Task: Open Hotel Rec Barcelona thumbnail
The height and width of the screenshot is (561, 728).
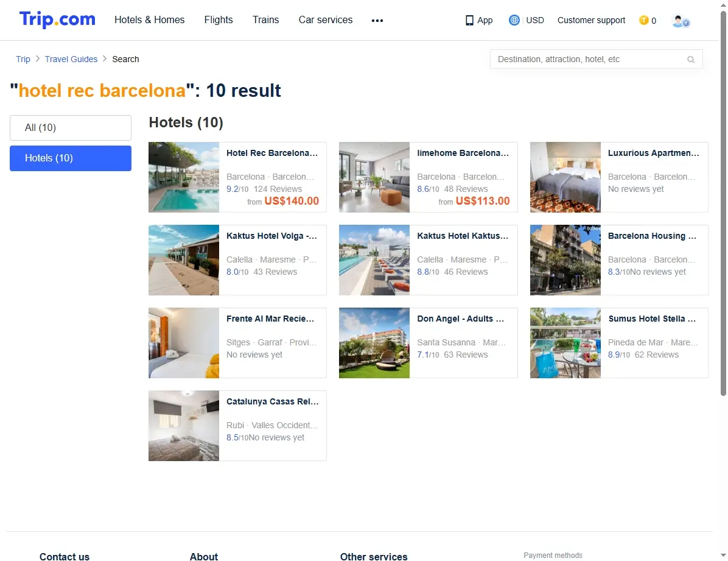Action: click(184, 177)
